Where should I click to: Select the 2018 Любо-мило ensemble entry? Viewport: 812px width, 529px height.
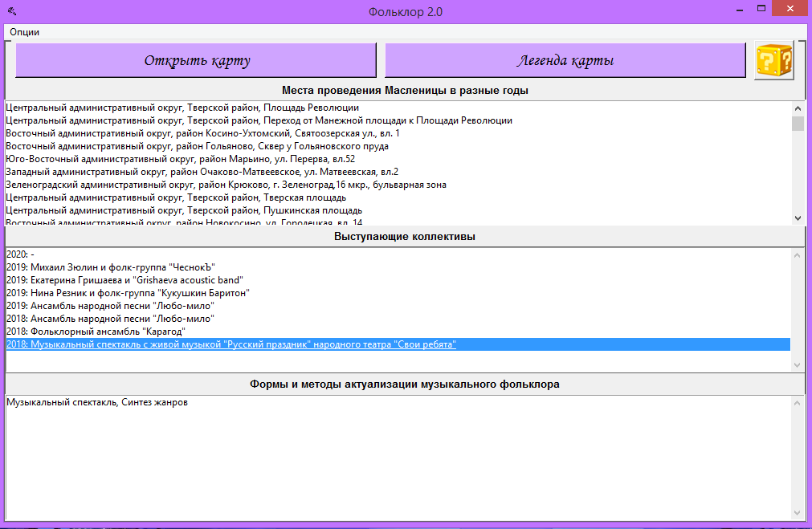click(398, 319)
